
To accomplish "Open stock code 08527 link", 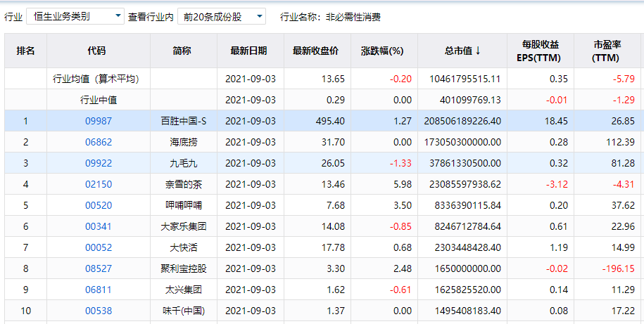I will pyautogui.click(x=99, y=268).
